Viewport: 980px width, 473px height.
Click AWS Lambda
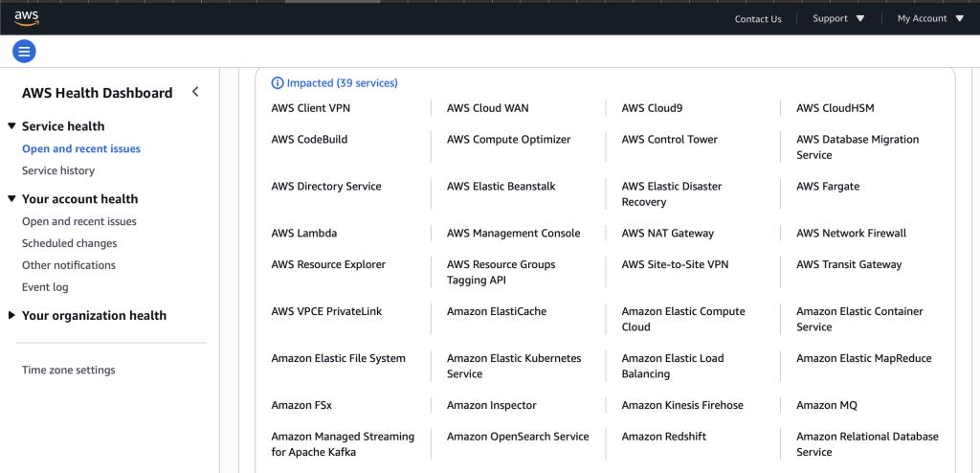[x=303, y=234]
